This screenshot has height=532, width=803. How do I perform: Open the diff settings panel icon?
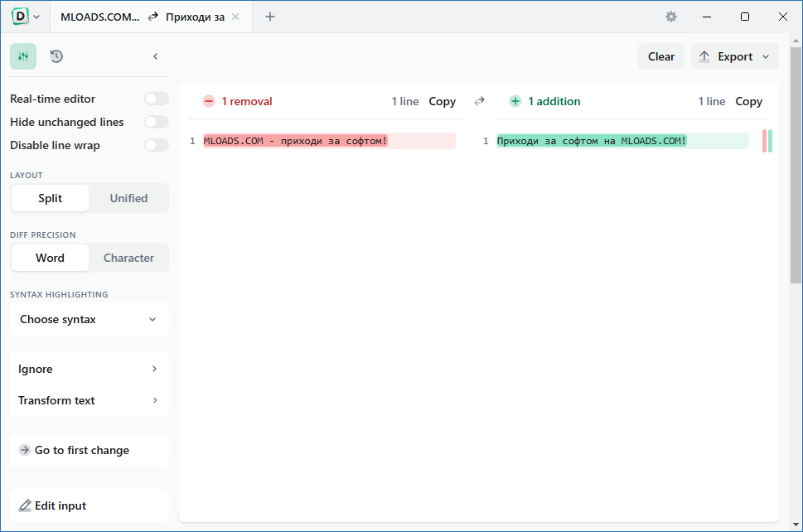(23, 56)
